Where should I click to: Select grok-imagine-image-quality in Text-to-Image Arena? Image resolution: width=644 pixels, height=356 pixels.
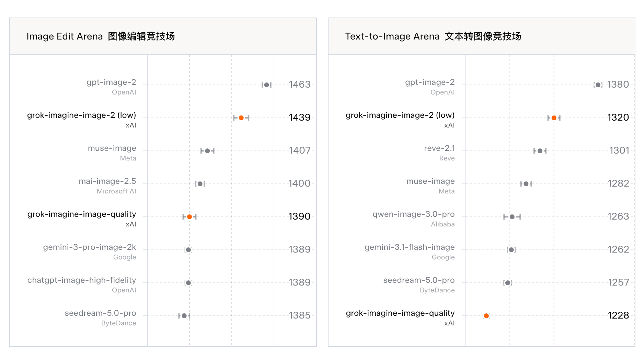(400, 313)
